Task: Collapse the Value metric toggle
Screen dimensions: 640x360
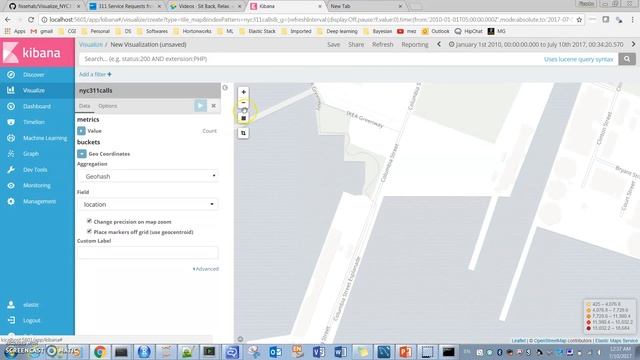Action: 81,131
